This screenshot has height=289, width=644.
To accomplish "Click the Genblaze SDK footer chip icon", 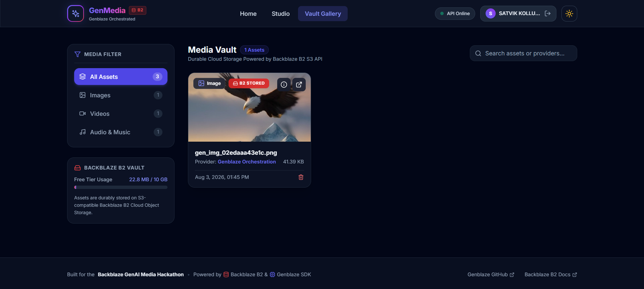I will coord(273,275).
